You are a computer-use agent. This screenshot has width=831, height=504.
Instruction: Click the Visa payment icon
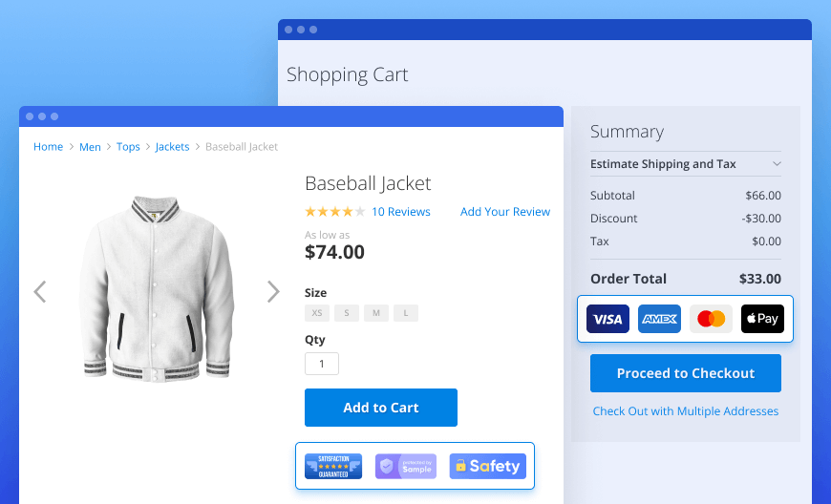tap(607, 319)
